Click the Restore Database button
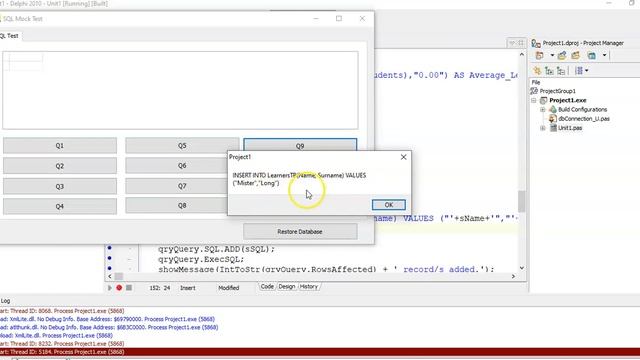 300,232
